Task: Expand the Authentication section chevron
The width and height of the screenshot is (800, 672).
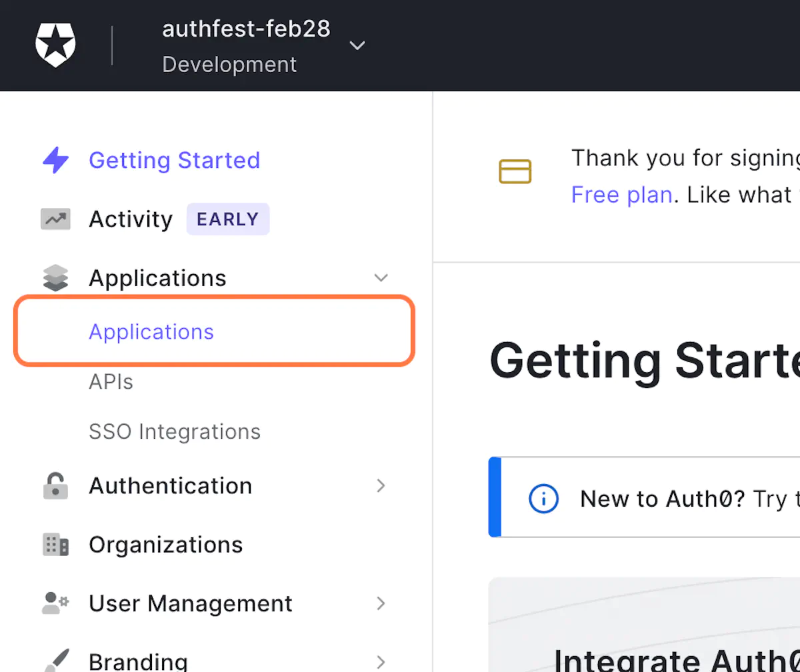Action: point(381,486)
